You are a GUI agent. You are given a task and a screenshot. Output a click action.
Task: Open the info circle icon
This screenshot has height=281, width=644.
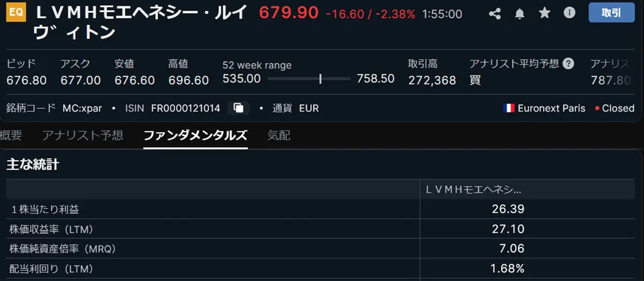pyautogui.click(x=569, y=13)
